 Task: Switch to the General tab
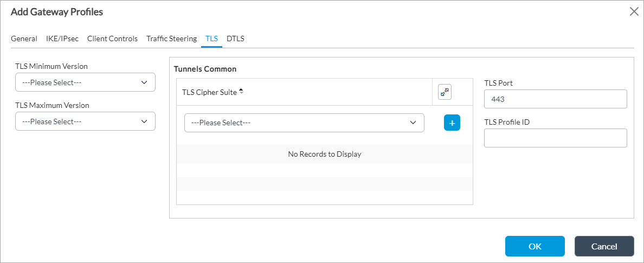point(24,39)
